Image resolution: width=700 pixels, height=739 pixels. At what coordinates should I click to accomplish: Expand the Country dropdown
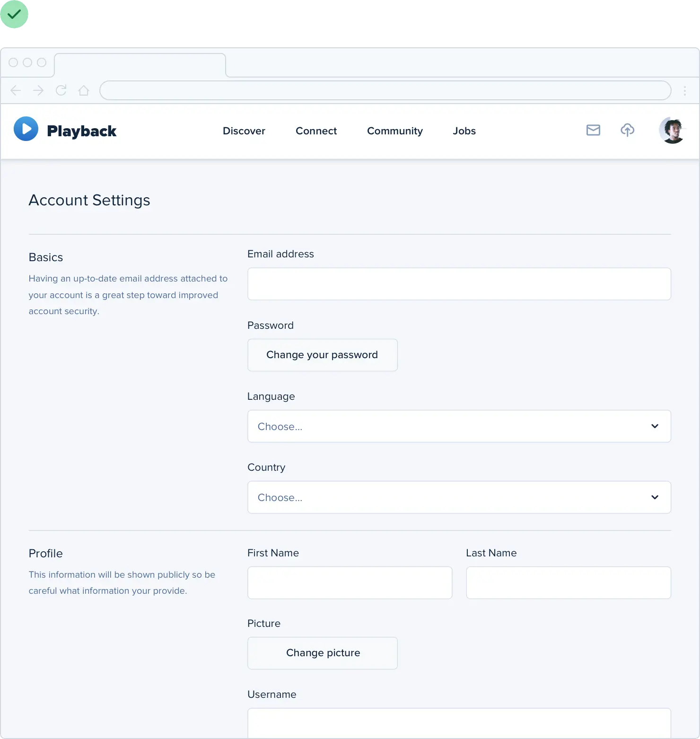(x=459, y=497)
